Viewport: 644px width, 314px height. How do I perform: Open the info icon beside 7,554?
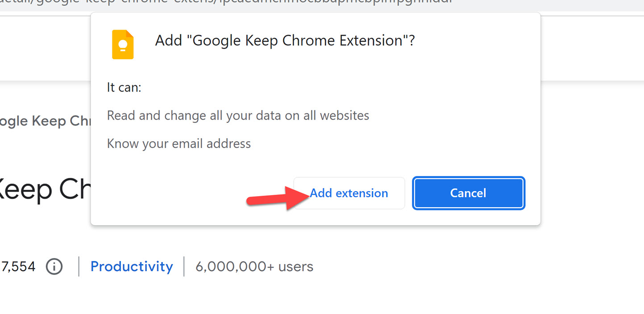54,267
